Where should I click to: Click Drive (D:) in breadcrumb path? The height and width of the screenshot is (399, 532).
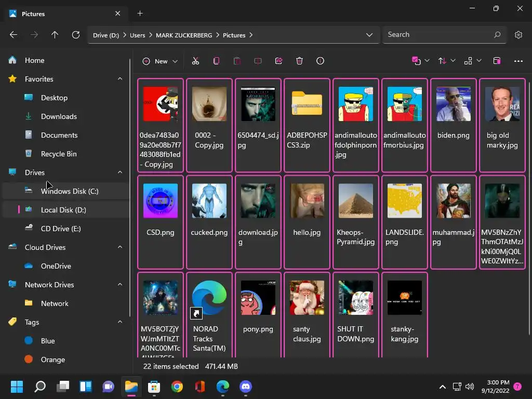pyautogui.click(x=106, y=35)
